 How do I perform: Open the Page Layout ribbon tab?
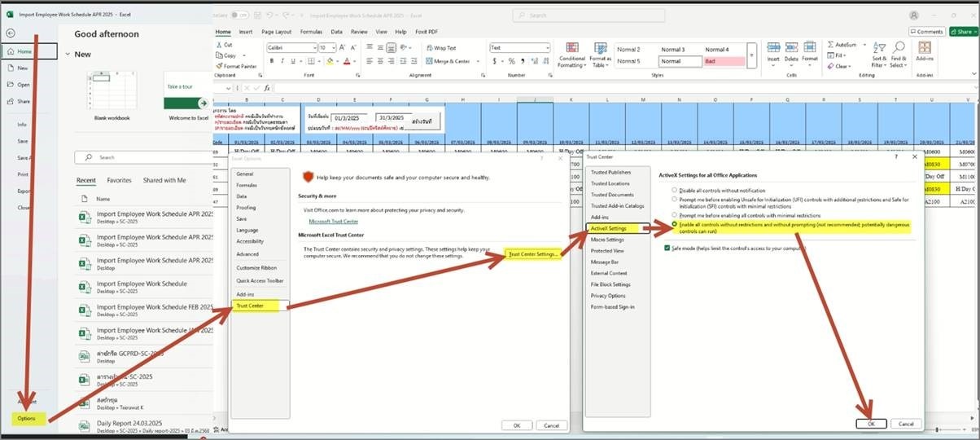coord(277,32)
